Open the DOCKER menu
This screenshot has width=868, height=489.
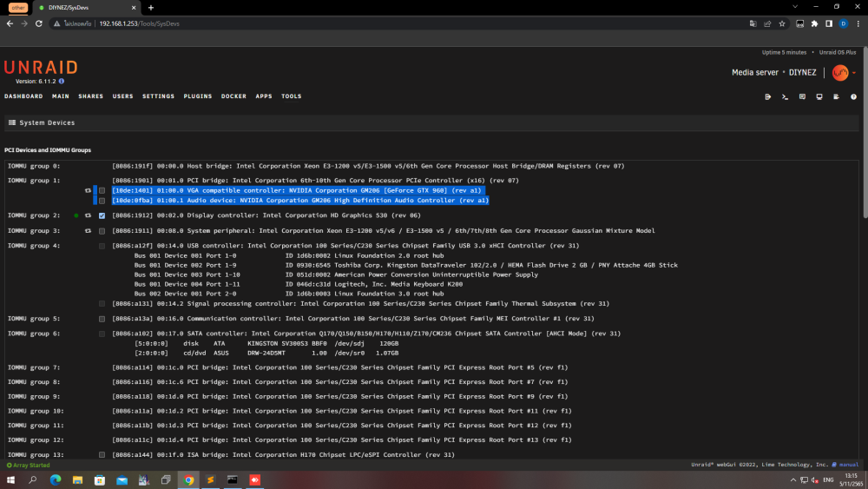click(233, 96)
